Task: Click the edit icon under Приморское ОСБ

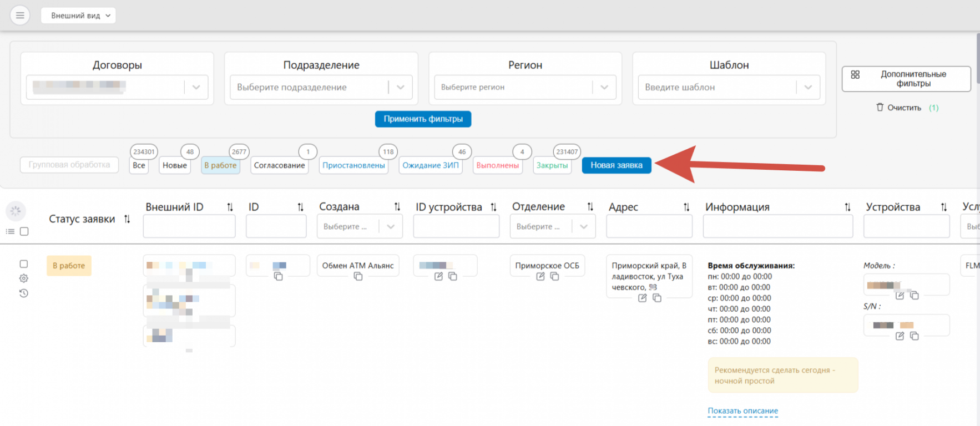Action: tap(540, 276)
